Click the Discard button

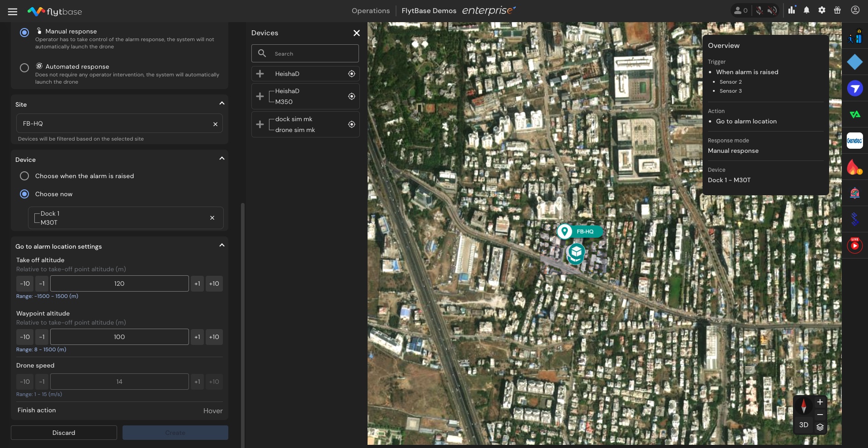[64, 433]
